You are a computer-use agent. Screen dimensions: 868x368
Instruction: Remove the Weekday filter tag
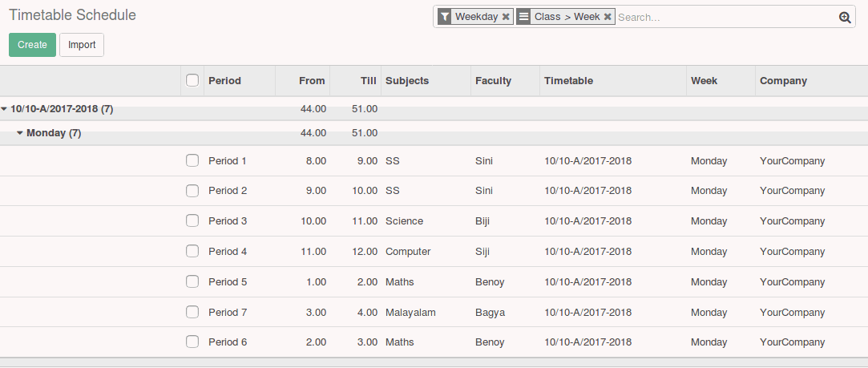(506, 17)
